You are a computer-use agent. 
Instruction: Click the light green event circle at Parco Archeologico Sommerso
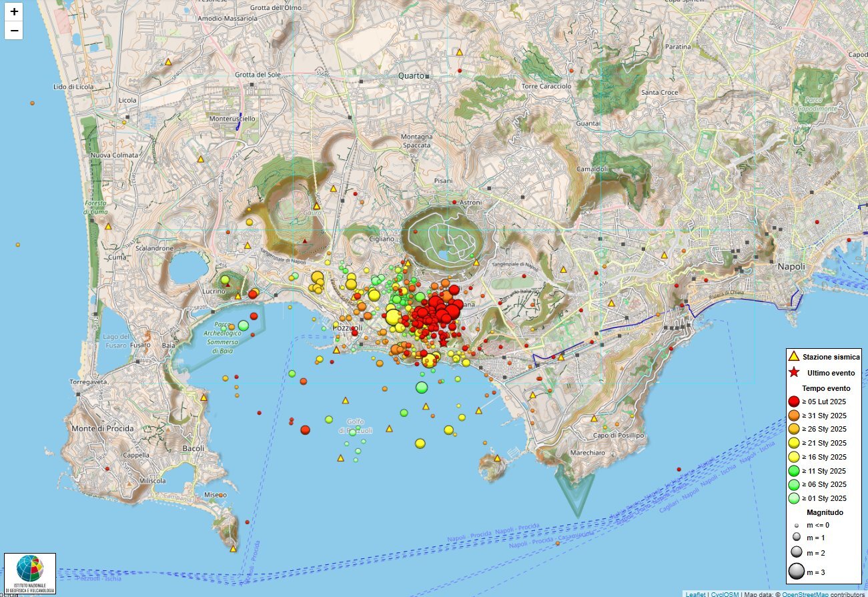click(x=244, y=326)
